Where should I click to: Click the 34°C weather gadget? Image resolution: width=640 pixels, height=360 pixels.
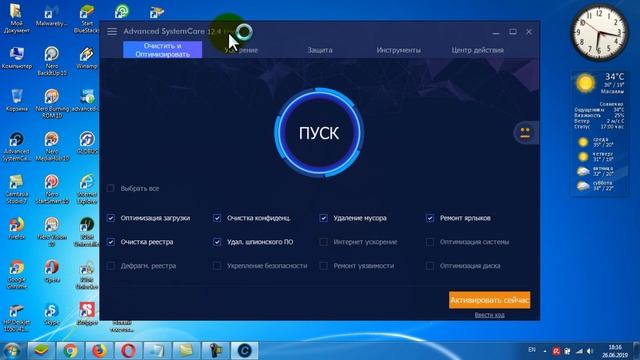click(599, 133)
